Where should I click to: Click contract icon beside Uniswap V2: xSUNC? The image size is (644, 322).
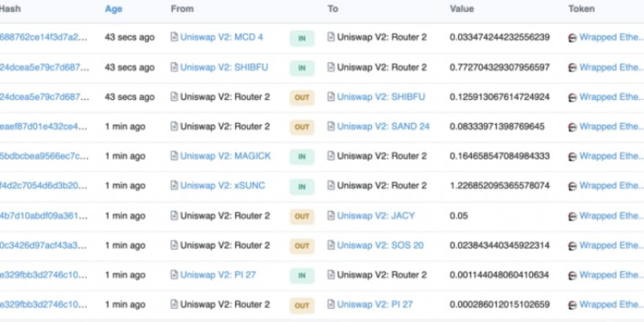click(x=174, y=186)
